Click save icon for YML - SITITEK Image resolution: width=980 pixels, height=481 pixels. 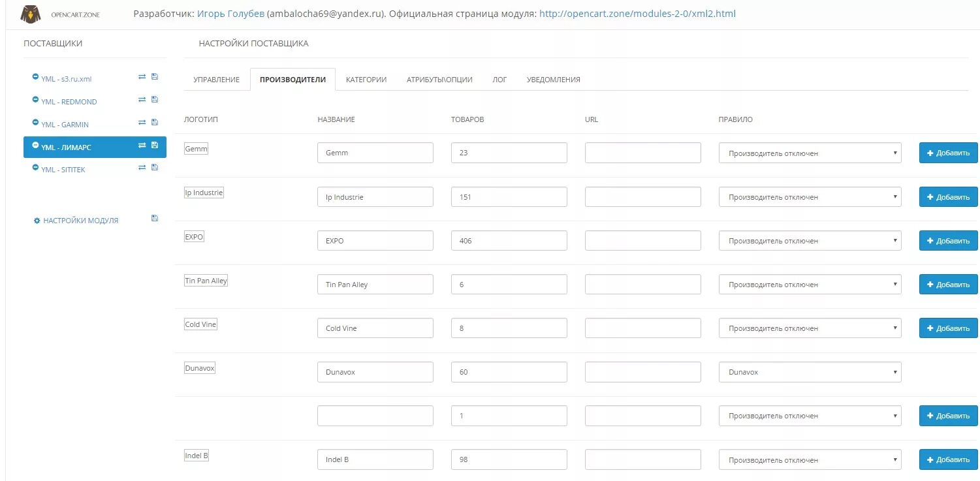coord(155,168)
